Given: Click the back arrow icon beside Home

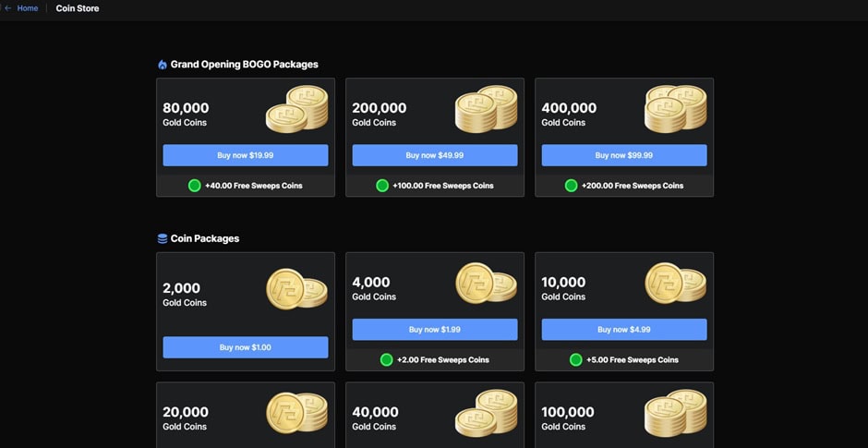Looking at the screenshot, I should (x=7, y=8).
